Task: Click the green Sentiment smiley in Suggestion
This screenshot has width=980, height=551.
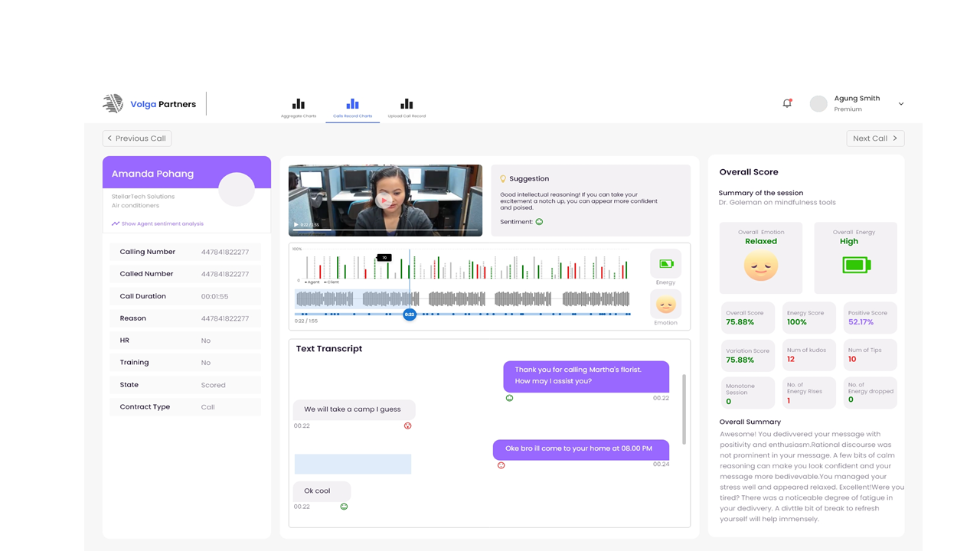Action: [x=539, y=222]
